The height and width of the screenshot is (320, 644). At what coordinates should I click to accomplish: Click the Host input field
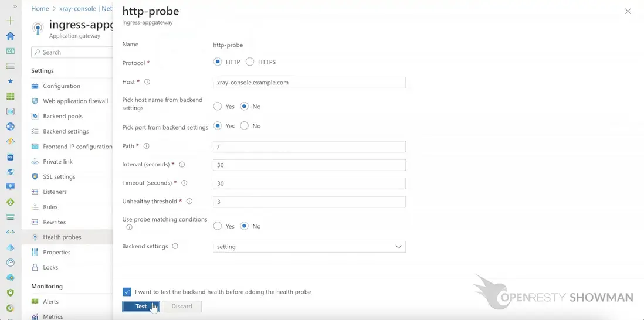309,83
